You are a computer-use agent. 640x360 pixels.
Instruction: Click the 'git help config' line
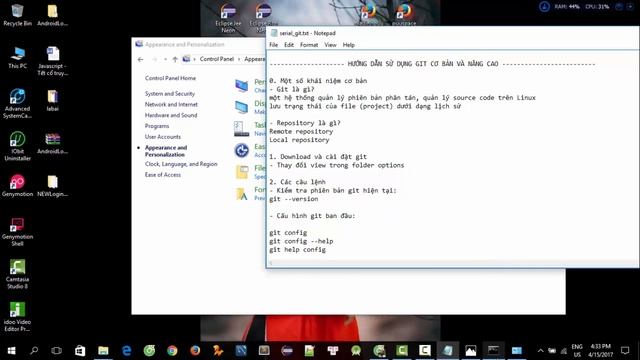point(298,250)
